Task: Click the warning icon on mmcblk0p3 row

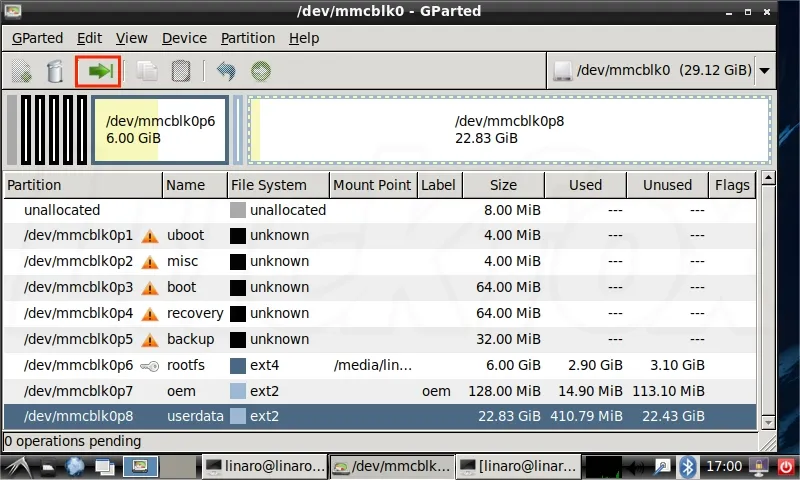Action: pyautogui.click(x=149, y=288)
